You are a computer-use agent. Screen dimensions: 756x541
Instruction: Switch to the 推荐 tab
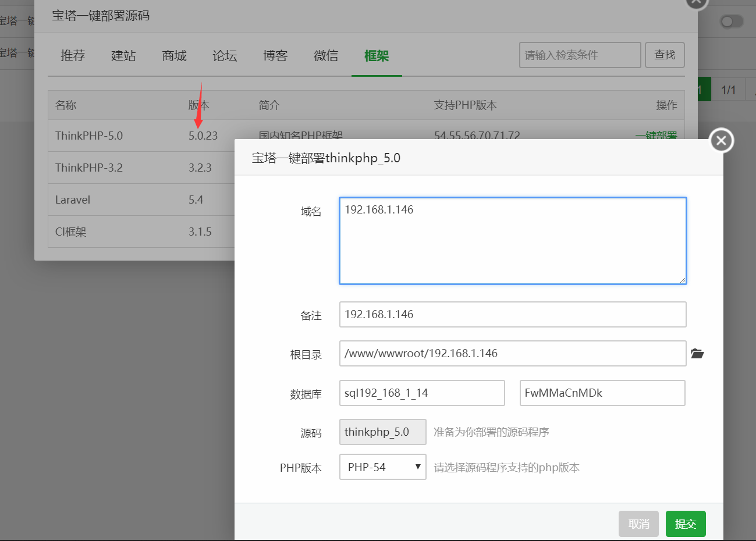coord(73,55)
